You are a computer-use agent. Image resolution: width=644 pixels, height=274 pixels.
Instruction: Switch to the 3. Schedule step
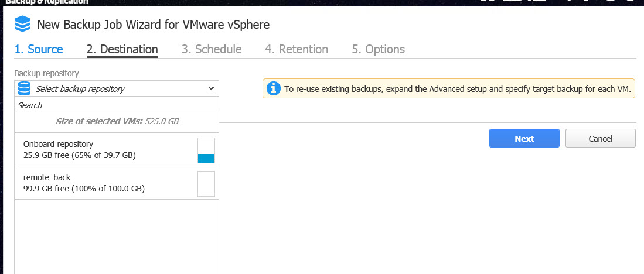click(x=212, y=49)
